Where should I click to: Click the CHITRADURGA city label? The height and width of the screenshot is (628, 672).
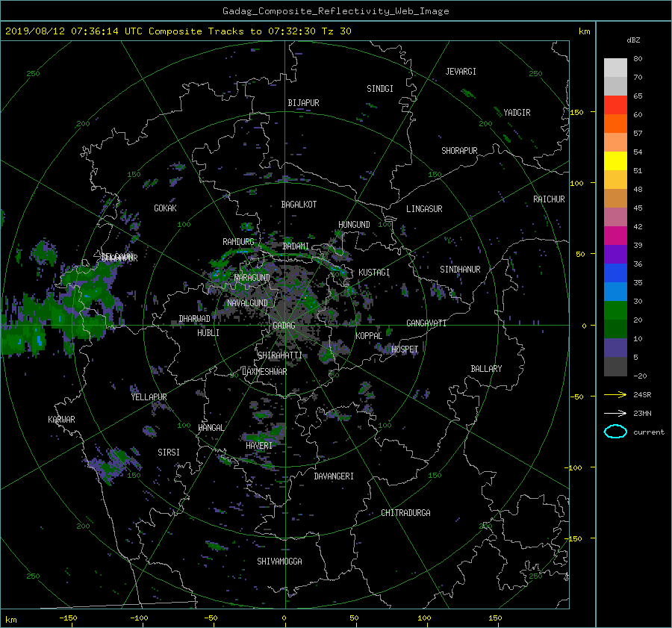(405, 513)
